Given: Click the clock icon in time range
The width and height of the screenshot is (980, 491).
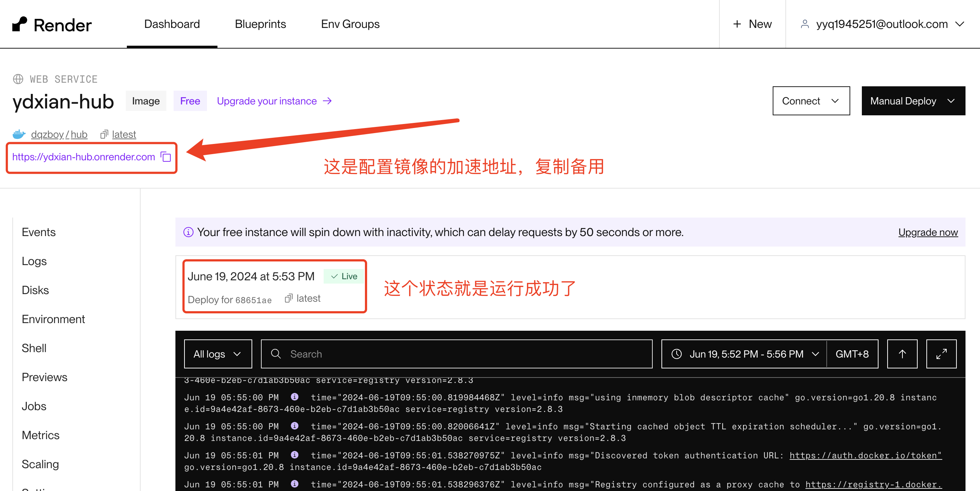Looking at the screenshot, I should [676, 354].
